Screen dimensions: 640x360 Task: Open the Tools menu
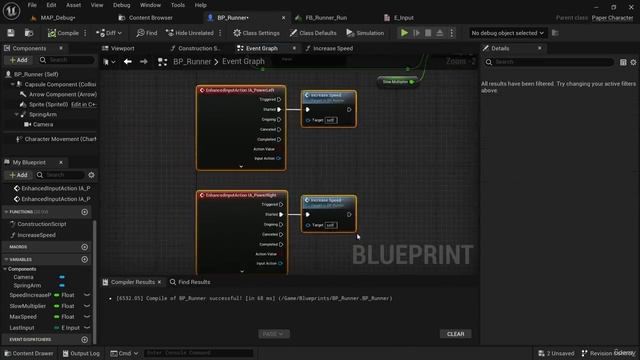(x=178, y=5)
